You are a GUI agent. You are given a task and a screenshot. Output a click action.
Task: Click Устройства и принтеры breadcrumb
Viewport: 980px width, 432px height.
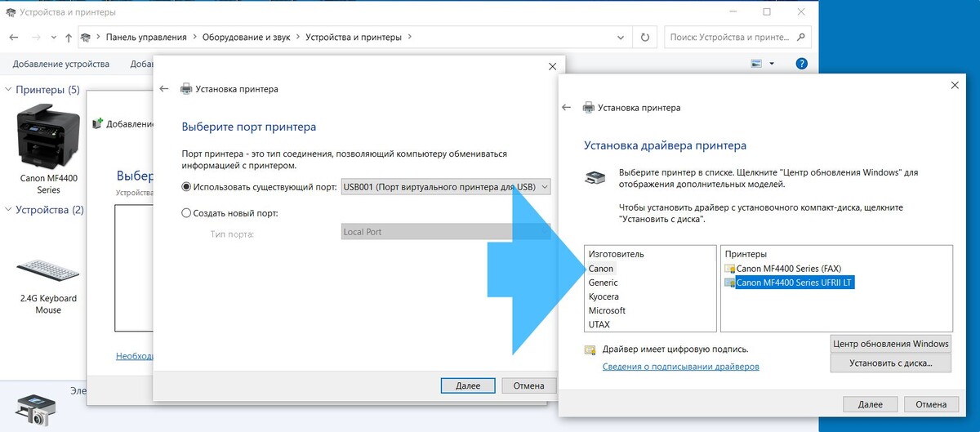click(x=354, y=38)
